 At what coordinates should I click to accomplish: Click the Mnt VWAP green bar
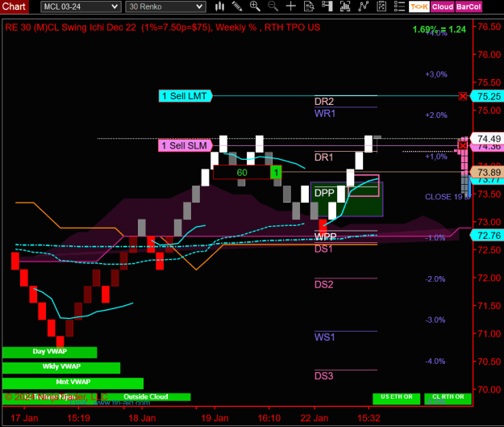[73, 383]
